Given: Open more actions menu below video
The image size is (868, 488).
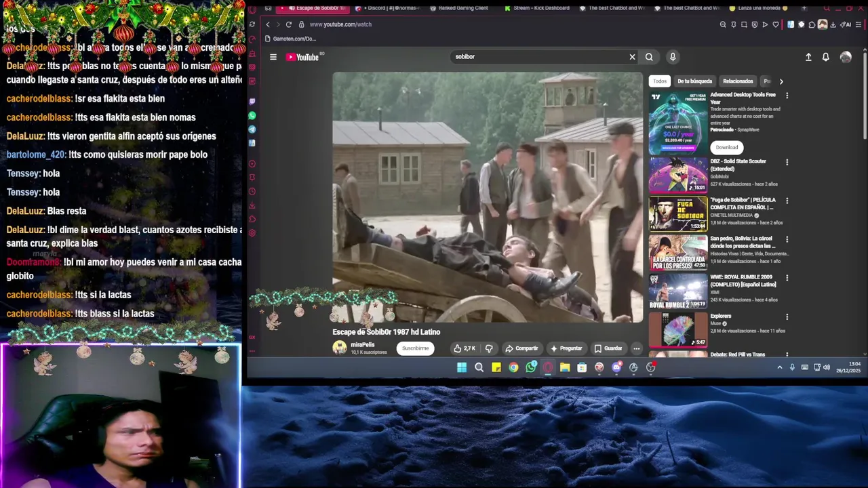Looking at the screenshot, I should click(636, 348).
